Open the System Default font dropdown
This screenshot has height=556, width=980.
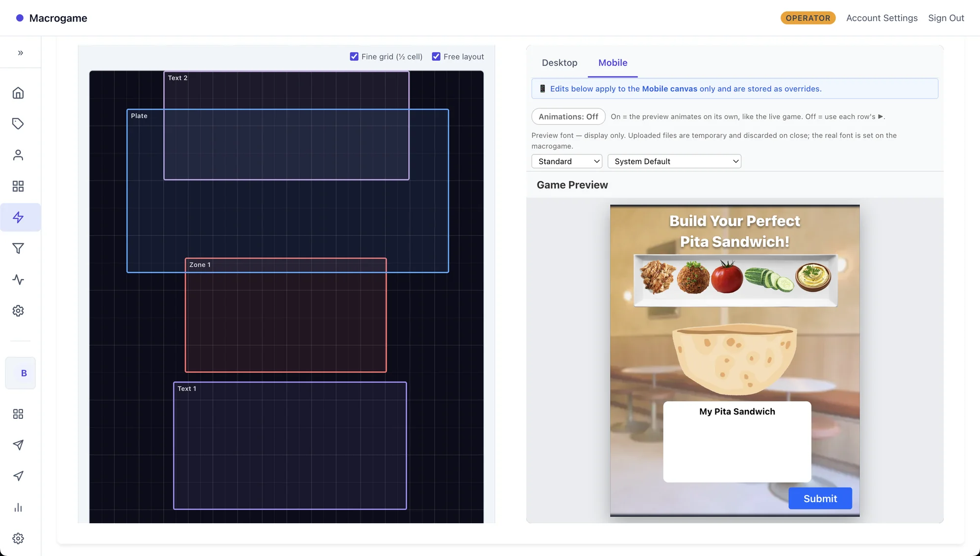[x=674, y=161]
